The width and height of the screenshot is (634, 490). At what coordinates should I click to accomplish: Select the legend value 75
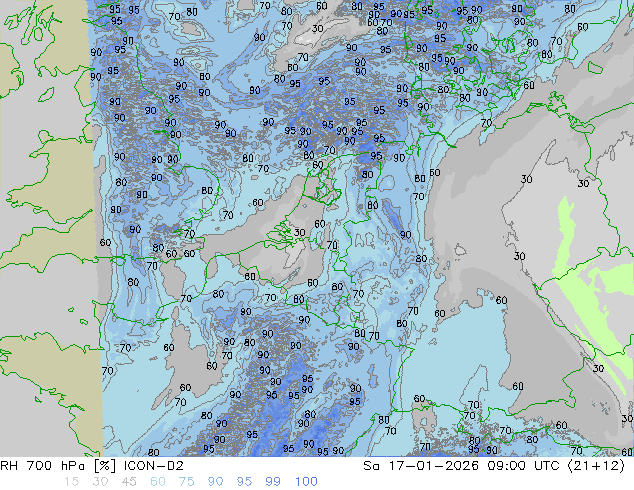pos(186,482)
